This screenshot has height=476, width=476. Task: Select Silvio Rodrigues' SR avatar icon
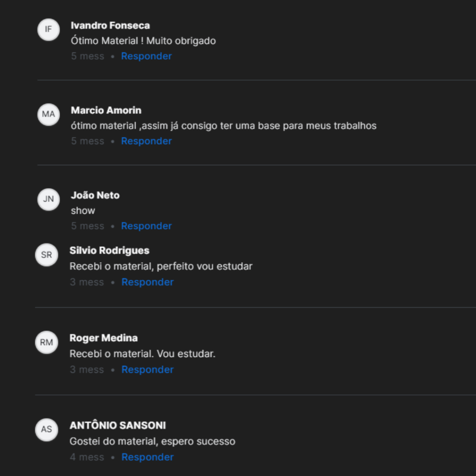[46, 255]
